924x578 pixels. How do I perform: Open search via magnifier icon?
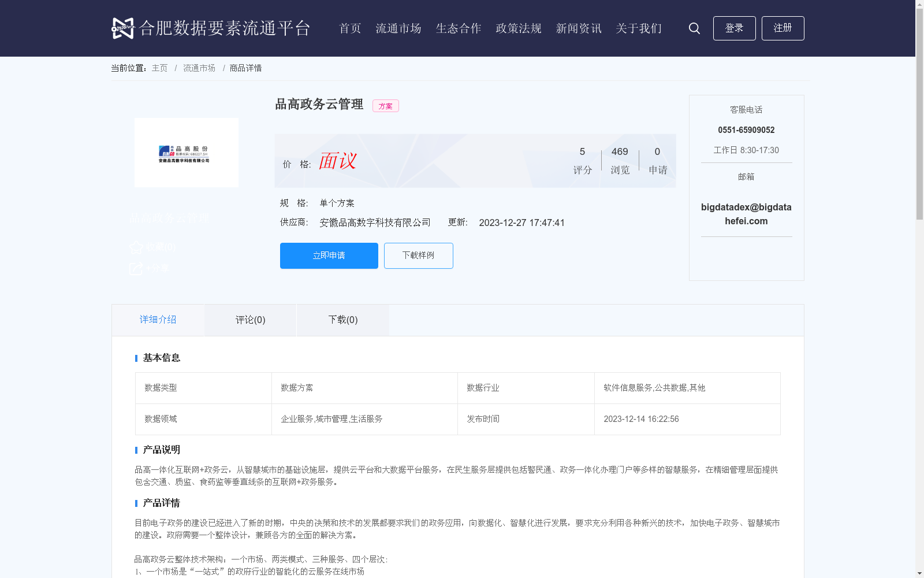[x=694, y=28]
